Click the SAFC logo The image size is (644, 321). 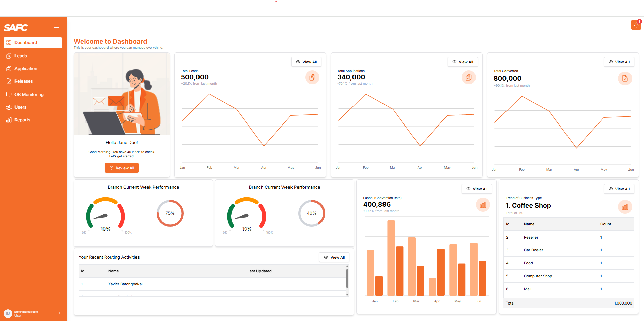pyautogui.click(x=16, y=28)
